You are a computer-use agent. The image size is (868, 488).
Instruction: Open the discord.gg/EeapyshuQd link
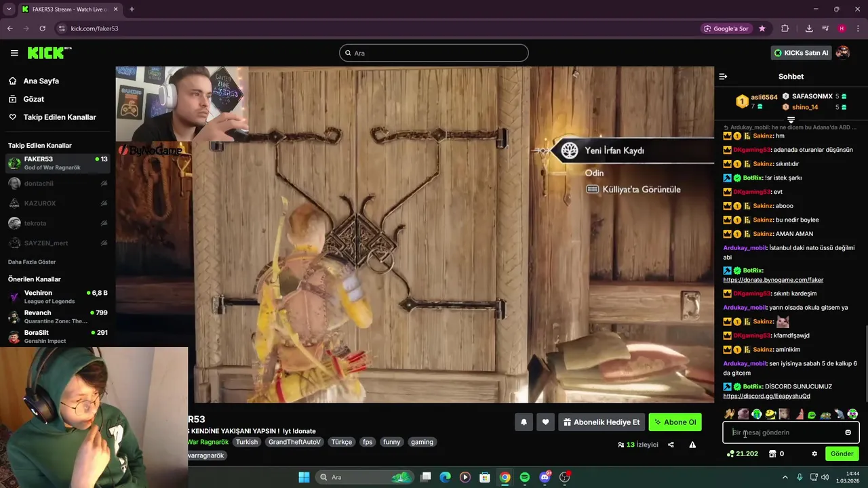766,396
